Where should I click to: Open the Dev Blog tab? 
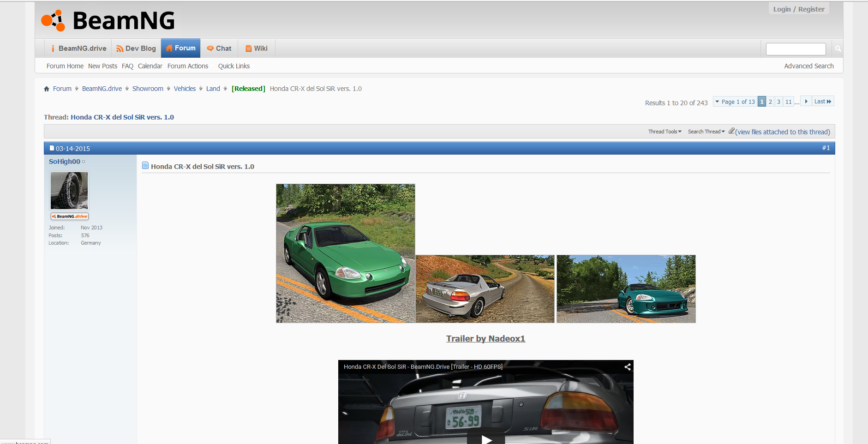(136, 48)
